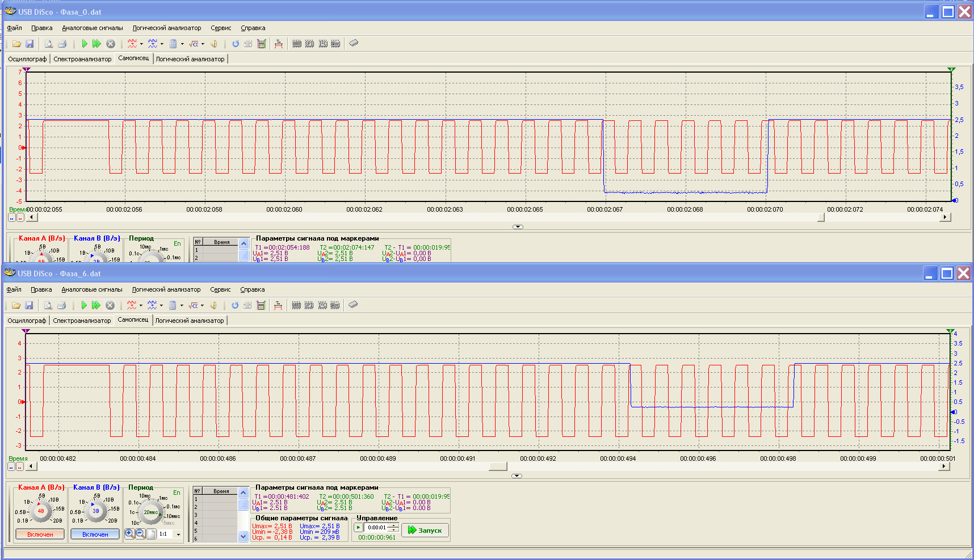Click square-root math icon in Фаза_0 toolbar
Screen dimensions: 974x560
194,44
